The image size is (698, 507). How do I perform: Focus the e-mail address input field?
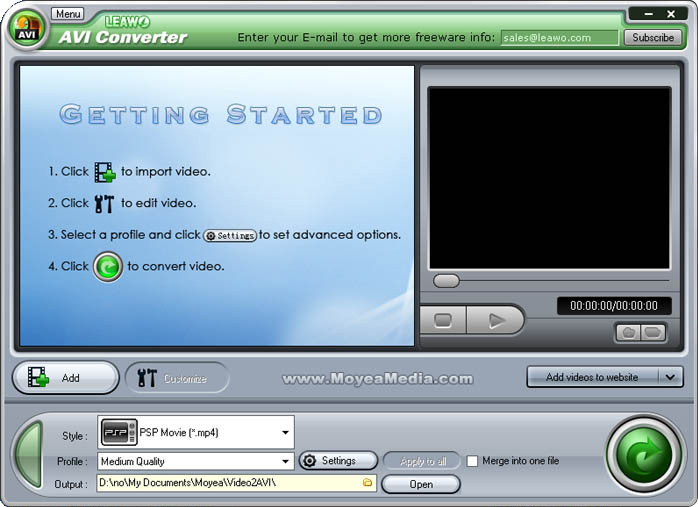coord(559,38)
